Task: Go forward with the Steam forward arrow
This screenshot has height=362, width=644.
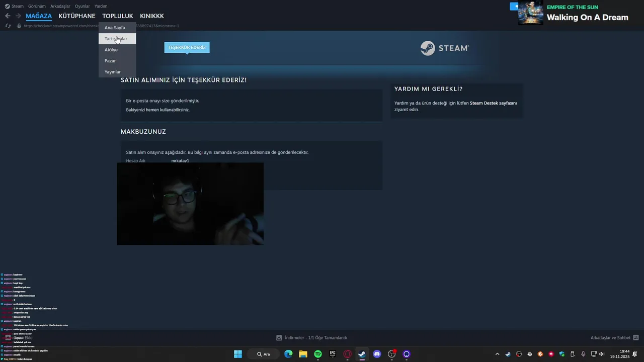Action: tap(18, 16)
